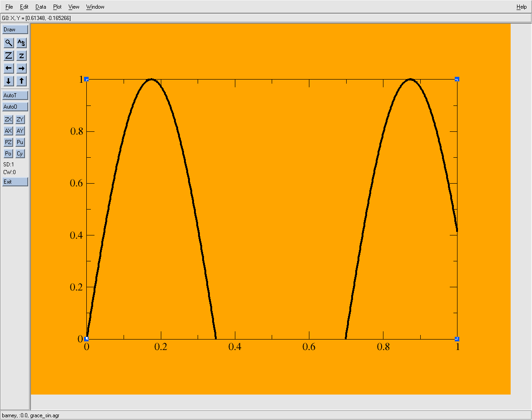
Task: Click the G0 X,Y coordinate readout
Action: (36, 18)
